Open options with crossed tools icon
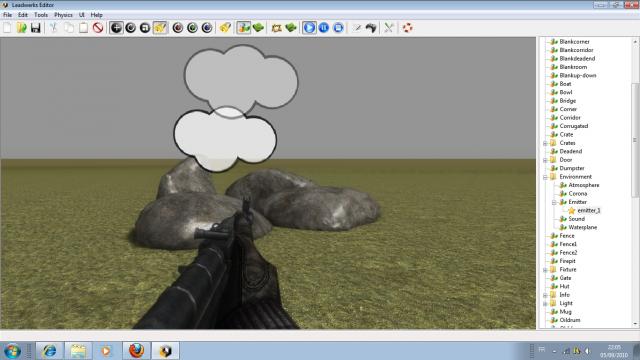 click(389, 28)
